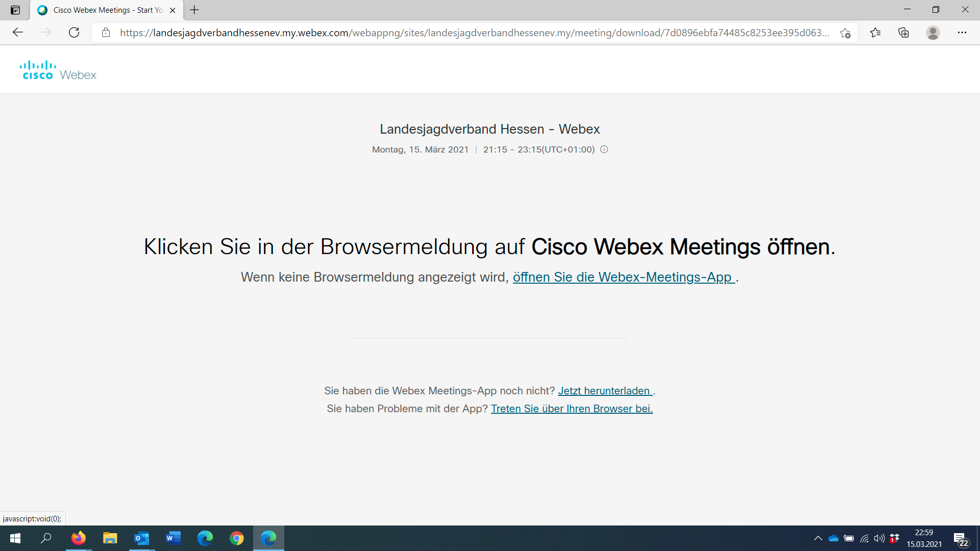The width and height of the screenshot is (980, 551).
Task: Click 'Treten Sie über Ihren Browser bei'
Action: tap(572, 409)
